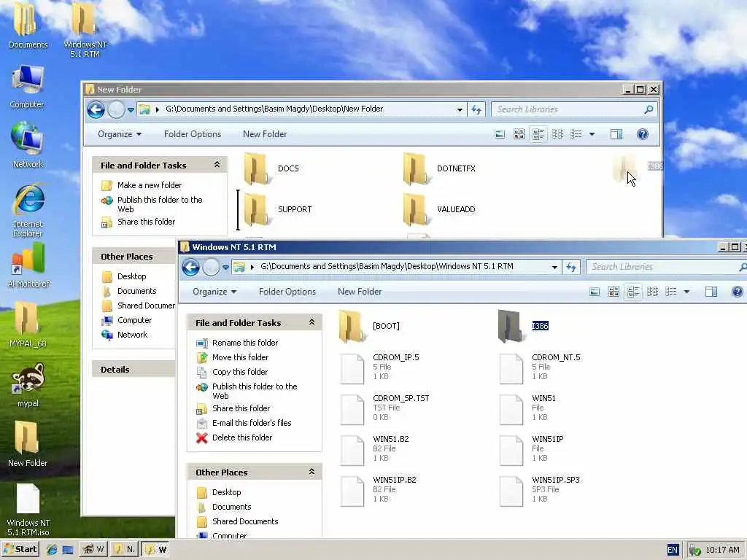Image resolution: width=747 pixels, height=560 pixels.
Task: Select the SUPPORT folder
Action: tap(278, 209)
